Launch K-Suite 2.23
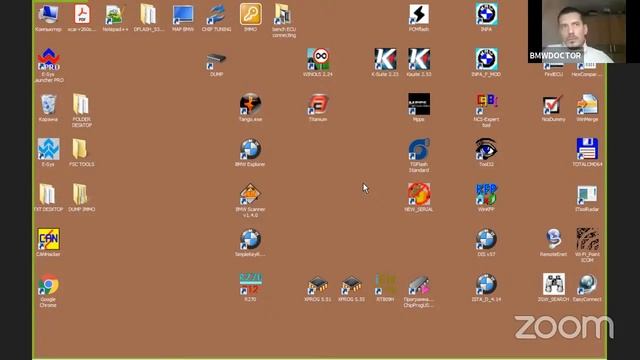 pyautogui.click(x=385, y=60)
